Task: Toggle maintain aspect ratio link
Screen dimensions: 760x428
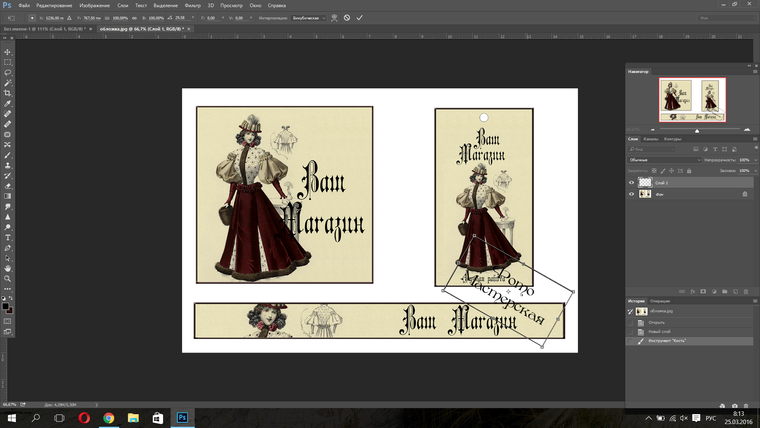Action: pos(134,18)
